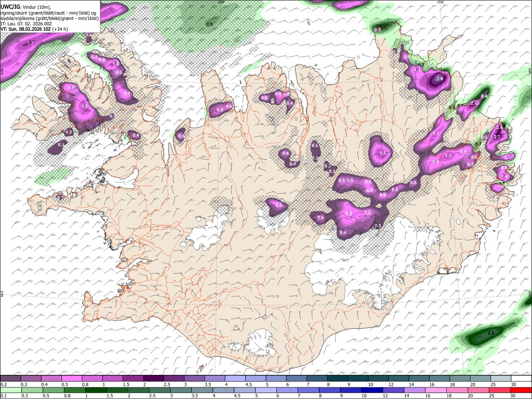Click the 25 value in the upper legend row
532x399 pixels.
[x=493, y=384]
